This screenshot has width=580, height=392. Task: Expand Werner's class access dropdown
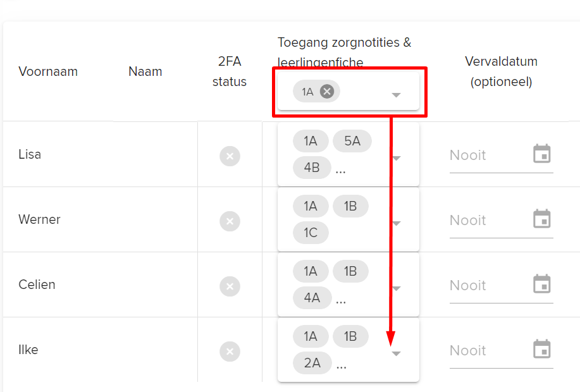coord(397,223)
